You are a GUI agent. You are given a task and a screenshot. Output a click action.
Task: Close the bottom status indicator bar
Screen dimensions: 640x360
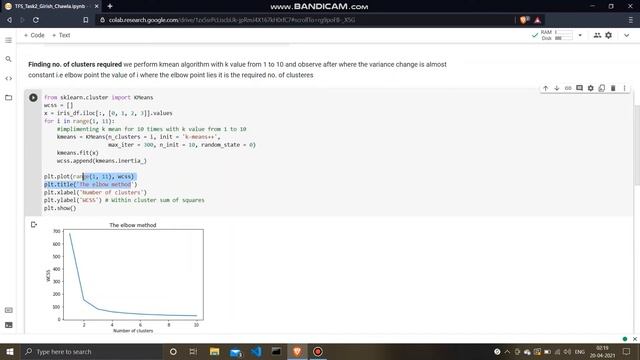point(635,339)
